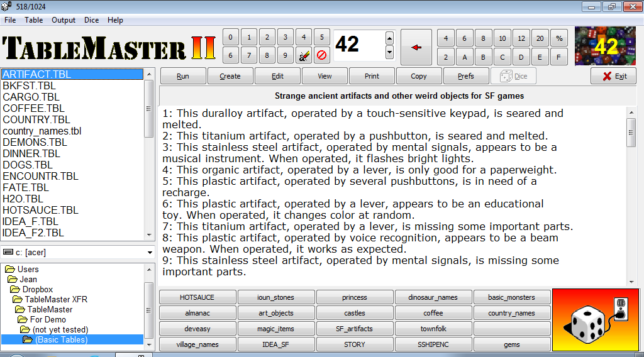Open the Help menu

tap(115, 20)
